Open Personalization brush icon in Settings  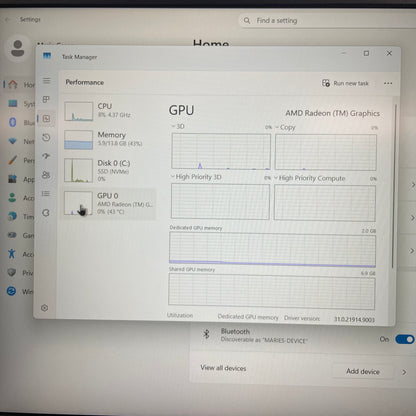pyautogui.click(x=12, y=160)
